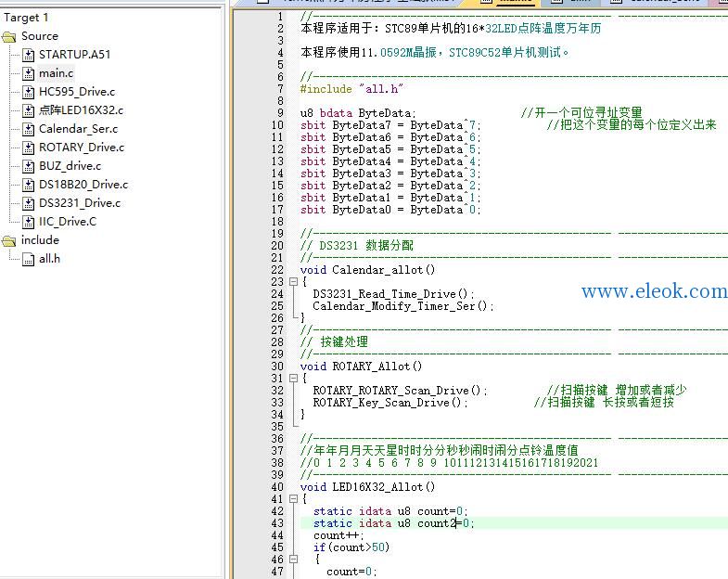Viewport: 728px width, 579px height.
Task: Click the file icon beside STARTUP.A51
Action: tap(29, 55)
